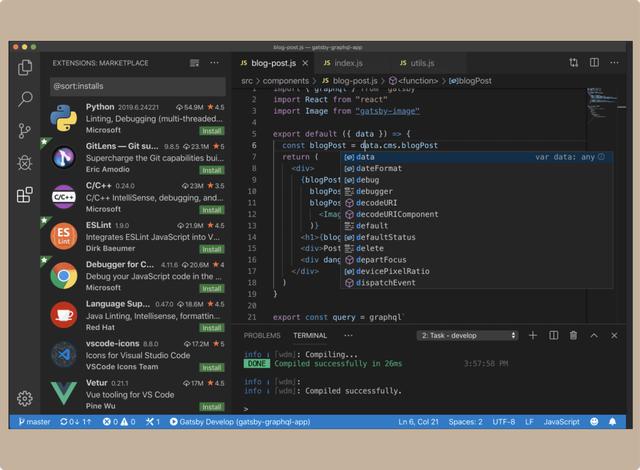This screenshot has width=640, height=470.
Task: Click Gatsby Develop task in status bar
Action: click(x=240, y=422)
